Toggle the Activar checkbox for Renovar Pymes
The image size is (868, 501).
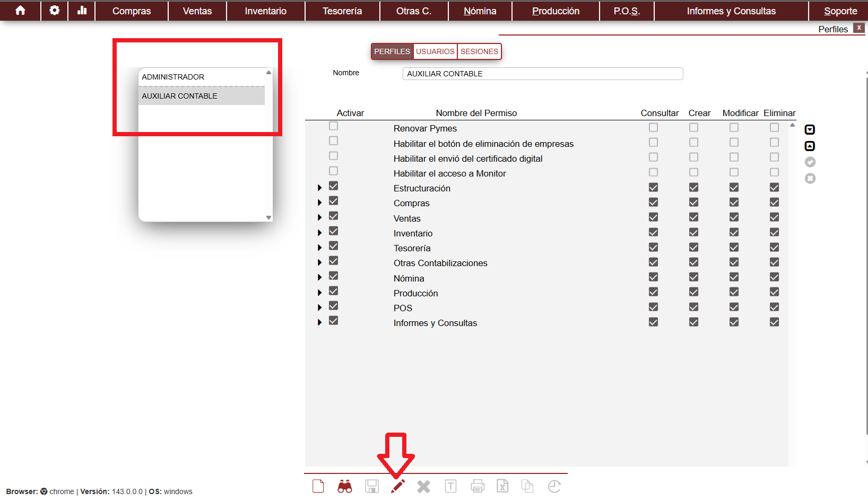click(333, 126)
